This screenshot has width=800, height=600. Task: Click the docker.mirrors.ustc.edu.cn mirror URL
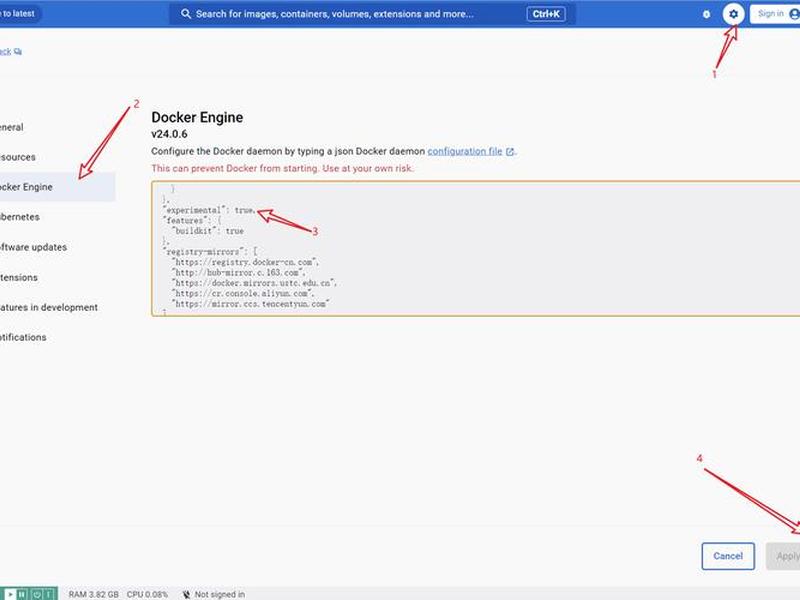254,283
